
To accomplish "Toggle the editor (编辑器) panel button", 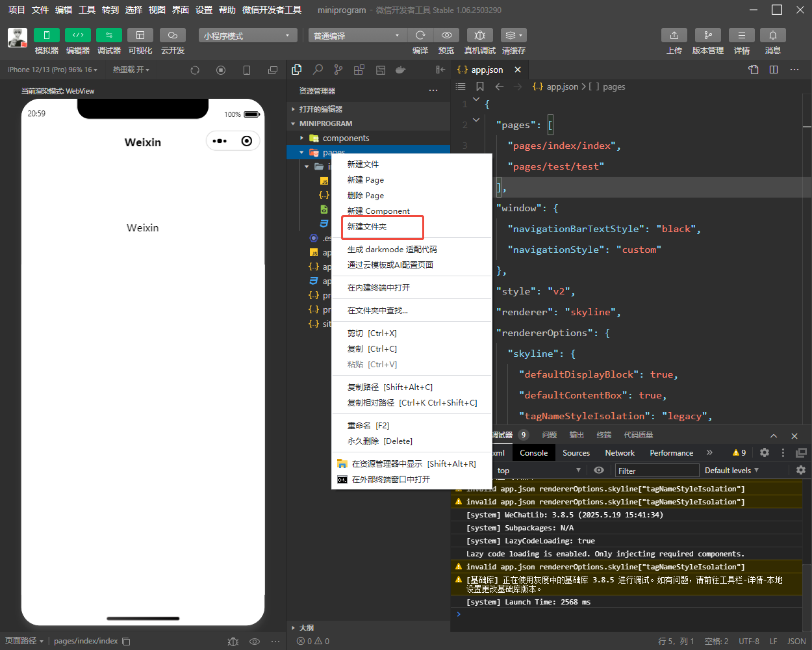I will pyautogui.click(x=77, y=35).
